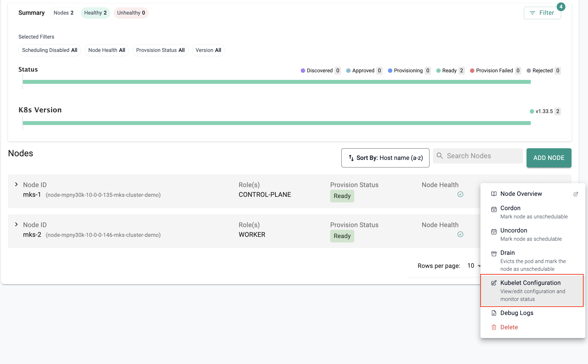Open the Sort By Host name dropdown
This screenshot has height=364, width=588.
coord(385,158)
